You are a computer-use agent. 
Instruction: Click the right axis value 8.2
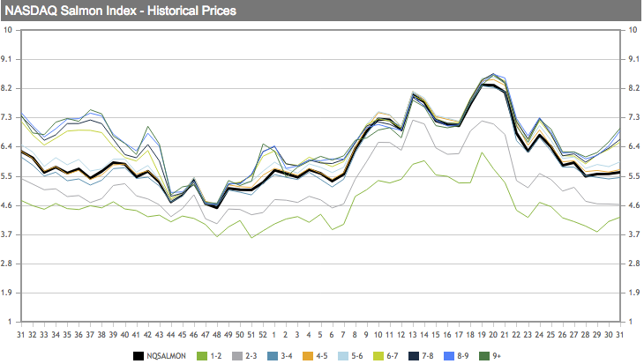634,88
